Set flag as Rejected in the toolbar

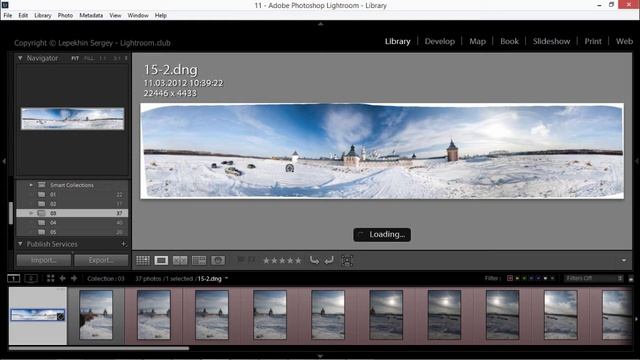252,260
